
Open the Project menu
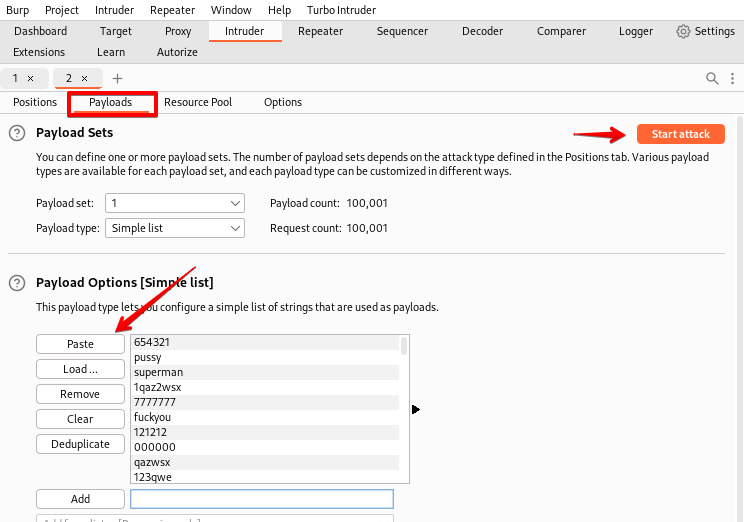tap(62, 10)
